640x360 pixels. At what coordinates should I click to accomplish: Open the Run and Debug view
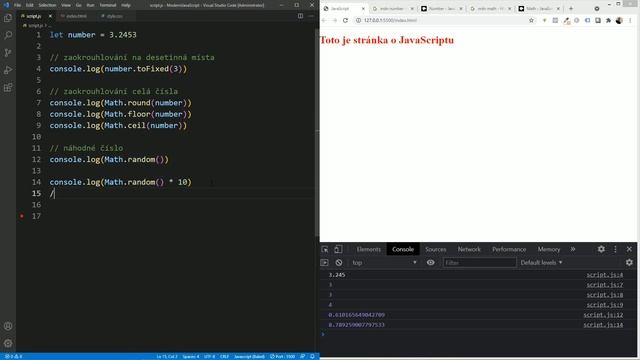click(8, 70)
